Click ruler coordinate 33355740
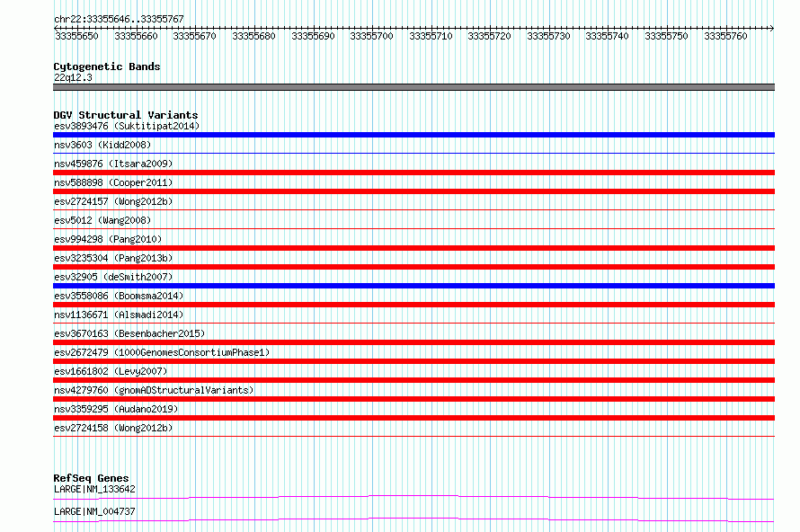 (x=607, y=36)
